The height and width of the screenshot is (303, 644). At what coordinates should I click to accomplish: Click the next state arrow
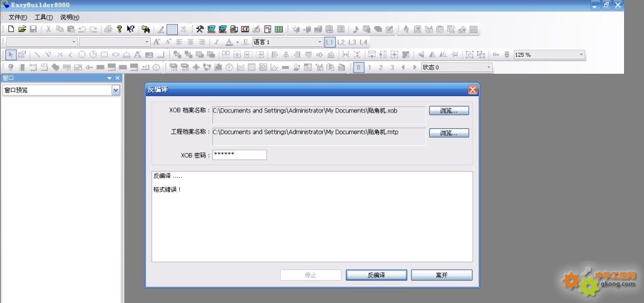click(415, 67)
